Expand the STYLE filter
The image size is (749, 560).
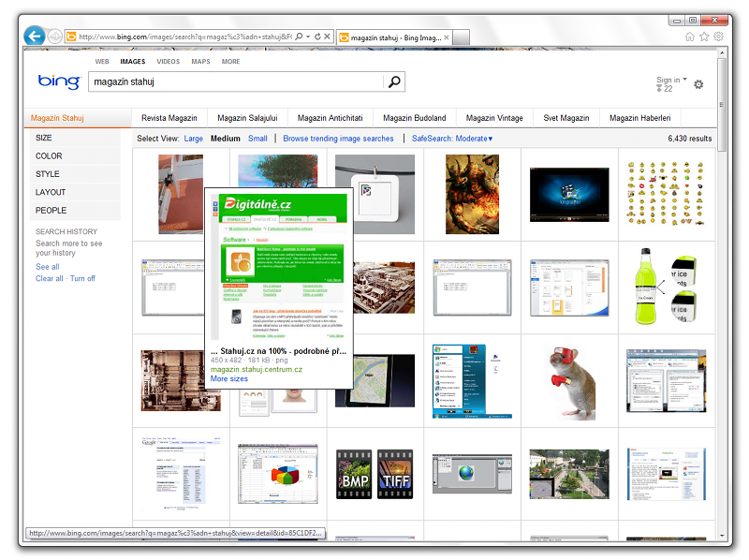click(75, 174)
